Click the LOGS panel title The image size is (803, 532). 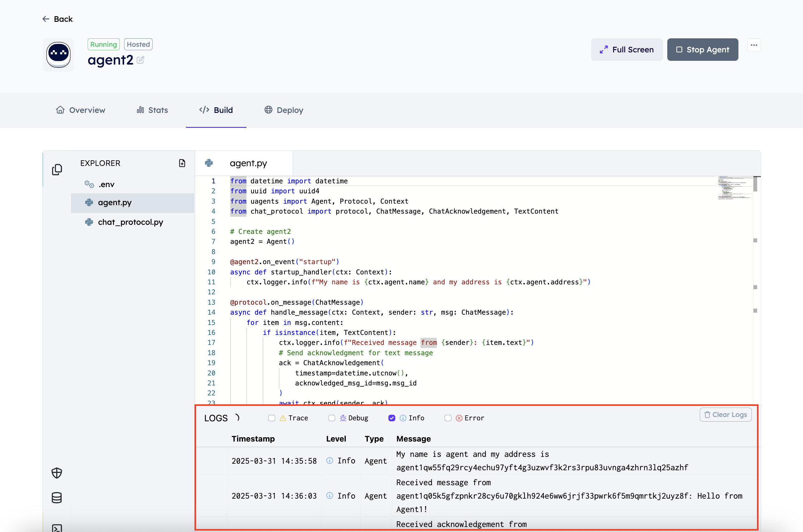pyautogui.click(x=216, y=418)
